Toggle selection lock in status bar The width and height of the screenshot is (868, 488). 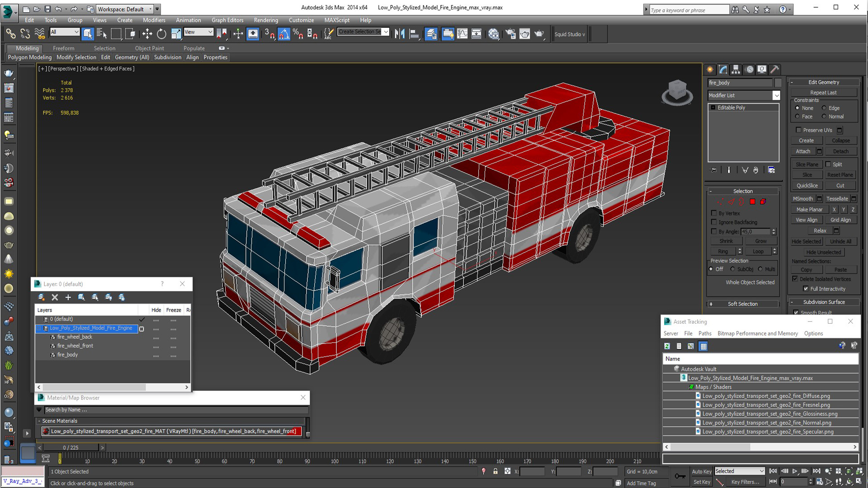495,471
